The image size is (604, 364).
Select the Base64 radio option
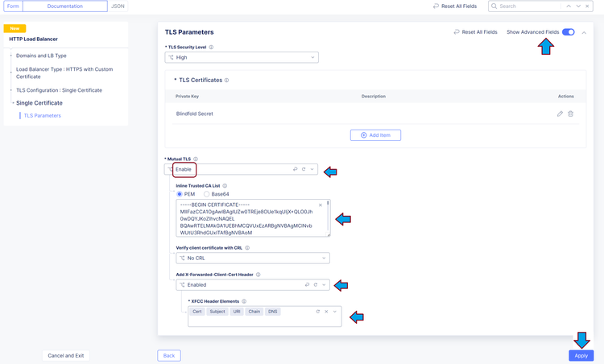(x=206, y=194)
